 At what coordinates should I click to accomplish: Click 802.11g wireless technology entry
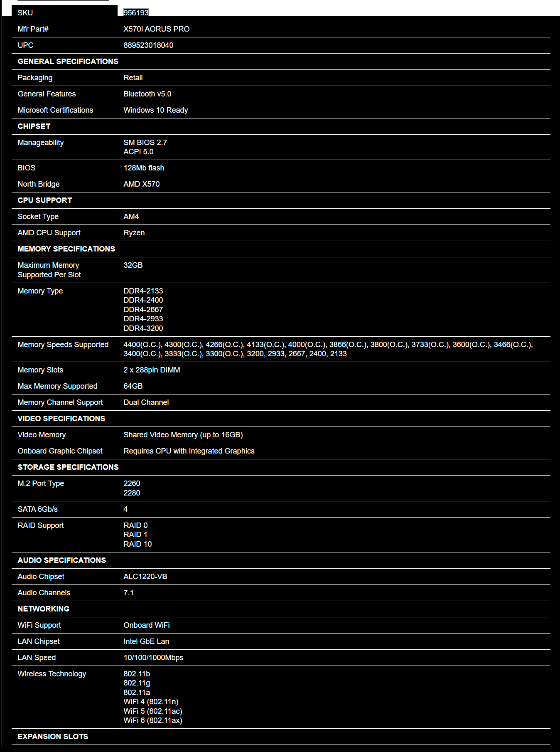tap(137, 683)
